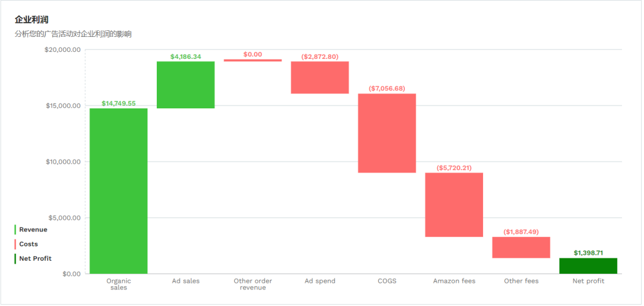This screenshot has width=644, height=306.
Task: Select the red Ad spend bar
Action: pos(320,77)
